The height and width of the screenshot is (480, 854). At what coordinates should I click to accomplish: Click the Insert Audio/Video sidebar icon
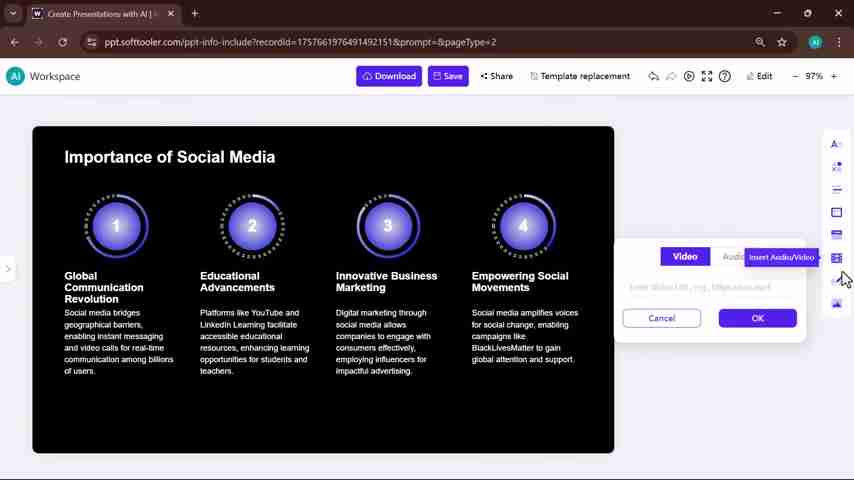coord(836,258)
